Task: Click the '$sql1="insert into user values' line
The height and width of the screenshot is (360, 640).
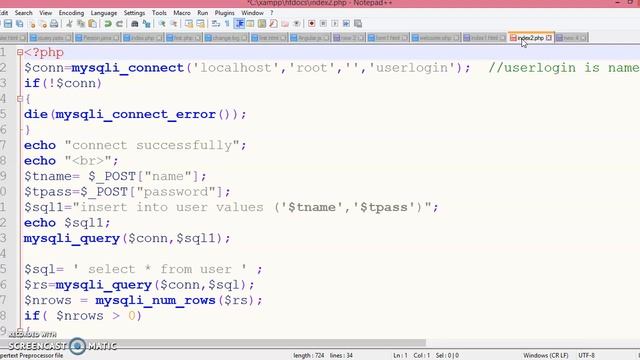Action: (231, 207)
